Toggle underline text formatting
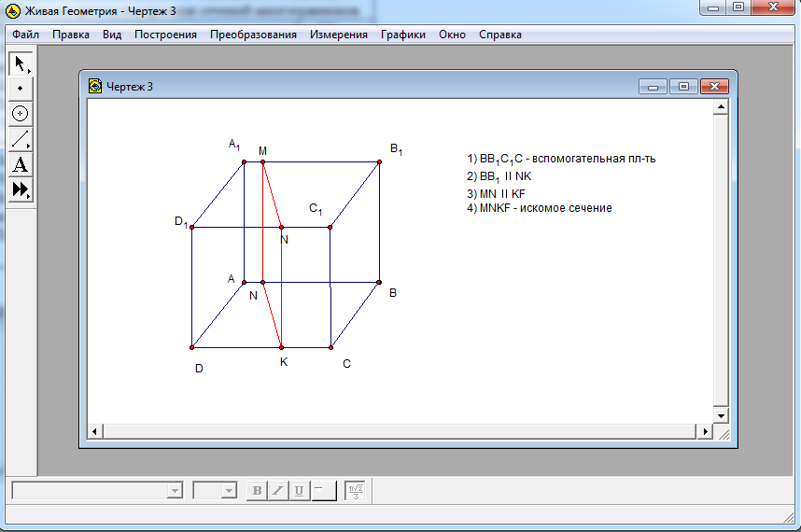 click(x=299, y=491)
